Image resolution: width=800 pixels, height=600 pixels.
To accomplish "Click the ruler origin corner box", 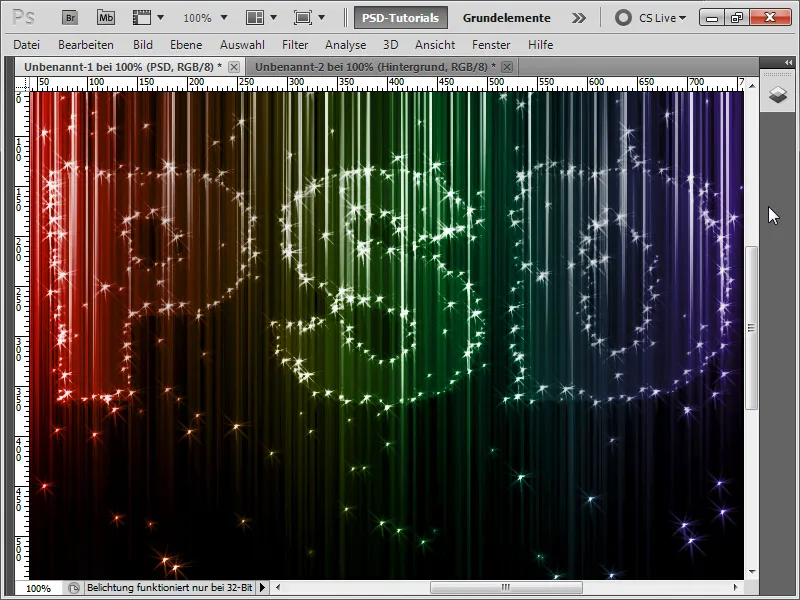I will click(22, 84).
